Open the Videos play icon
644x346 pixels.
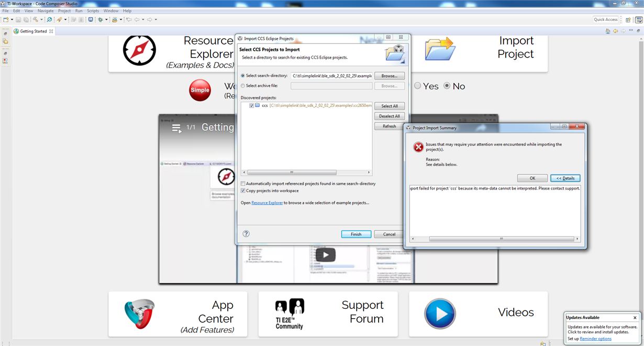(x=440, y=314)
